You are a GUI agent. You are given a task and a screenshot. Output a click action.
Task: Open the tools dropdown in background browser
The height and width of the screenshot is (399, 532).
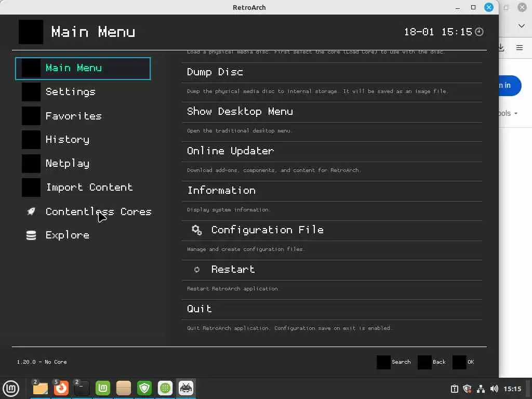click(x=508, y=113)
